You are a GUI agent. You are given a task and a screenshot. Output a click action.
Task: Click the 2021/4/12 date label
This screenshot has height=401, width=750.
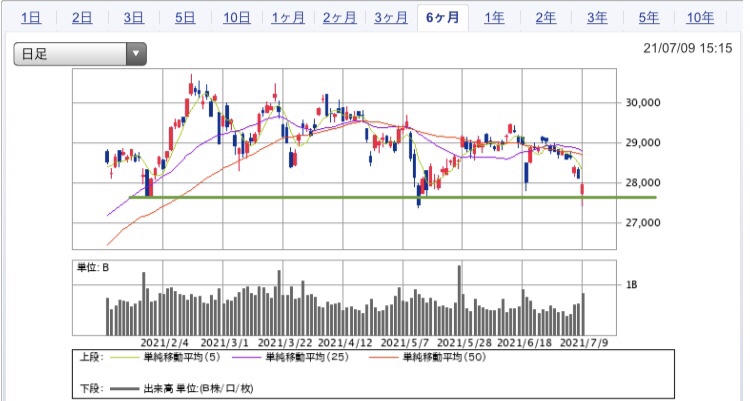click(345, 343)
